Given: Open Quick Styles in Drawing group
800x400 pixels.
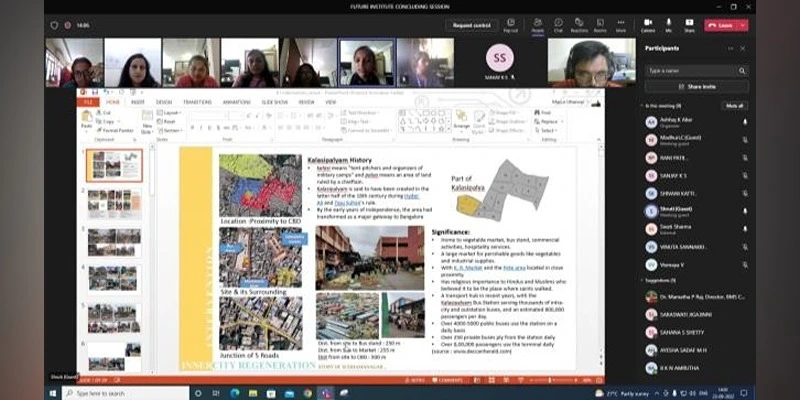Looking at the screenshot, I should tap(479, 121).
